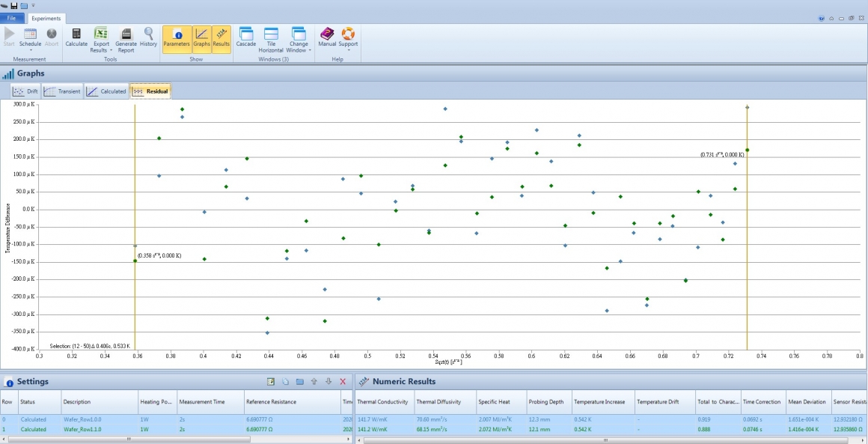Click the edit settings icon in Settings panel

tap(271, 381)
